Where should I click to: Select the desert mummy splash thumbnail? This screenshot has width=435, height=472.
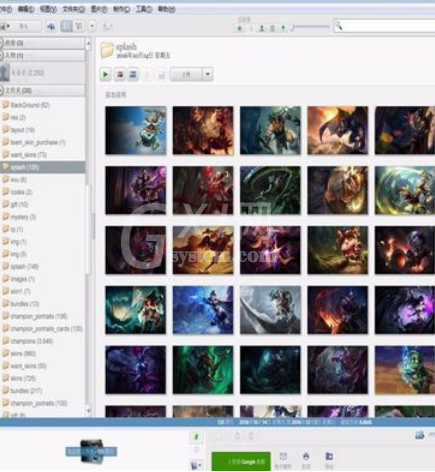405,370
